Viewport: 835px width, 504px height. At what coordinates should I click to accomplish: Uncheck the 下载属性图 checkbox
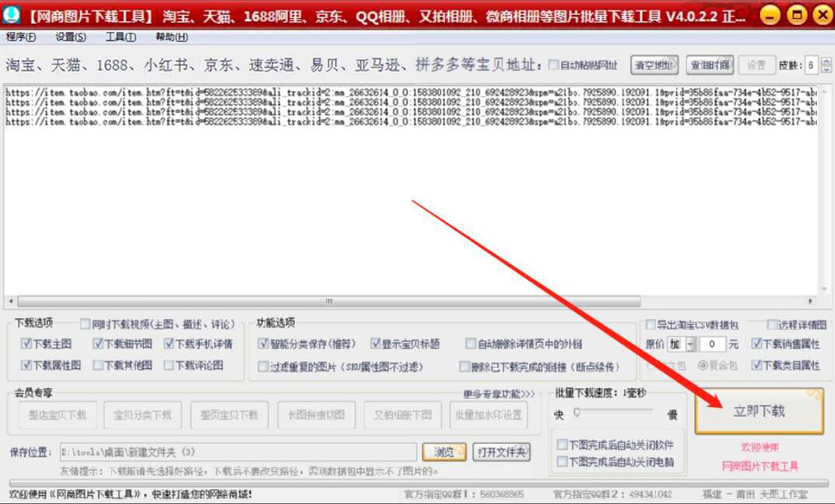point(26,365)
